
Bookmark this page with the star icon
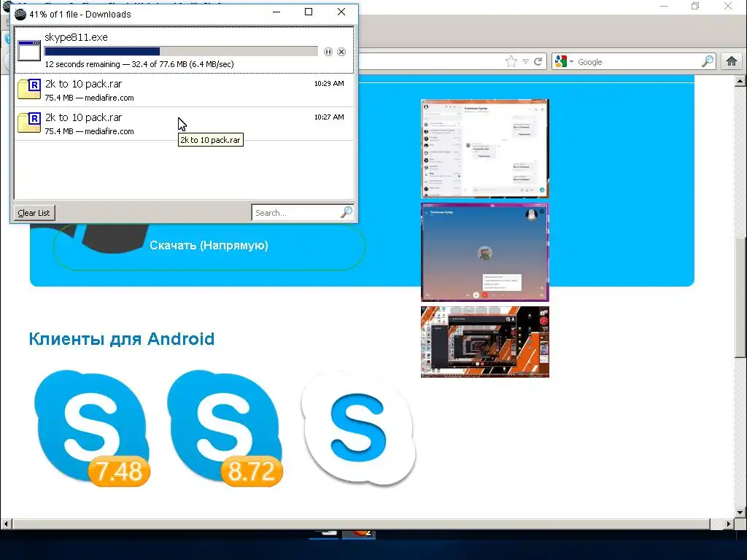pos(511,61)
